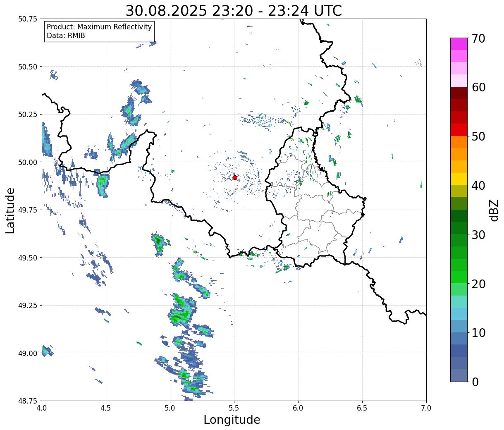504x430 pixels.
Task: Click the colorbar tick label '30'
Action: click(478, 234)
